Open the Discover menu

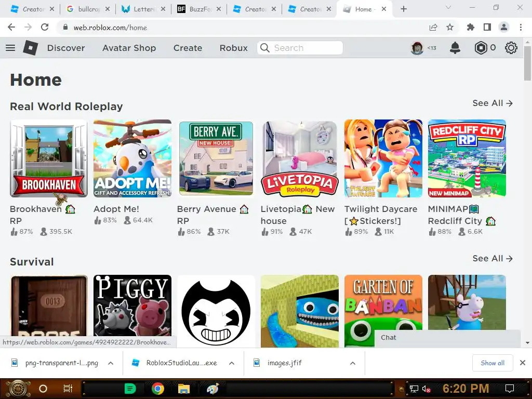coord(66,48)
